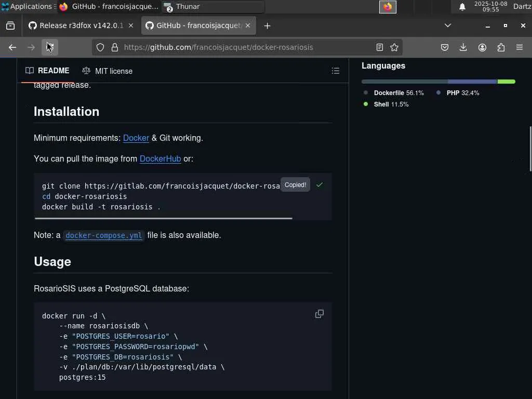
Task: Click the POSTGRES_PASSWORD=rosariopwd line
Action: tap(134, 347)
